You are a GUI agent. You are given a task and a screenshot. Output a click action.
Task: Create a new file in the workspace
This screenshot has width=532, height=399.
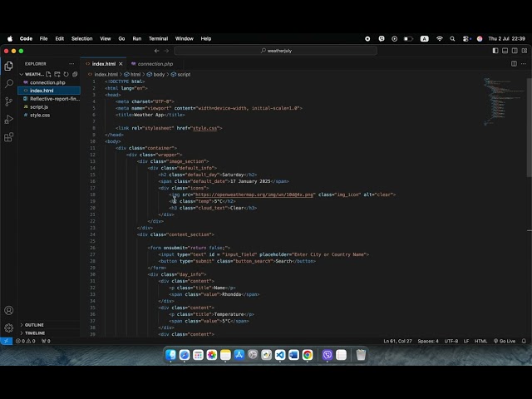48,74
